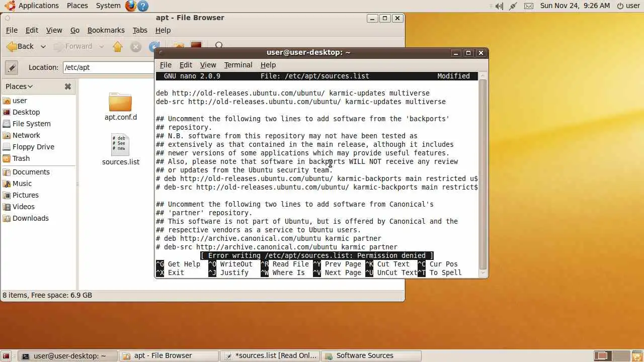Screen dimensions: 644x362
Task: Click the Stop loading icon in File Browser
Action: point(136,47)
